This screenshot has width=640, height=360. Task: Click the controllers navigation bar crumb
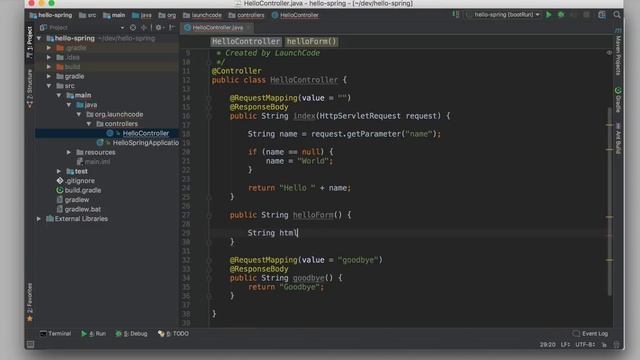tap(247, 15)
